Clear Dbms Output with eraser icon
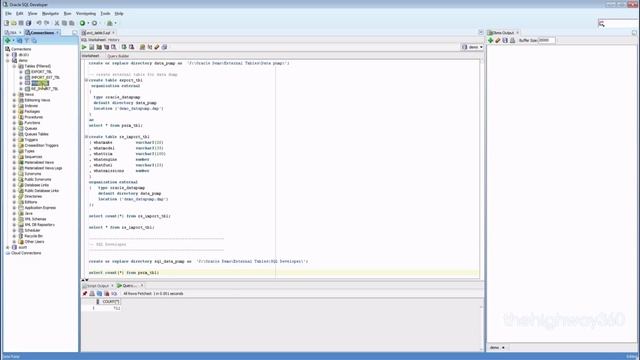 pyautogui.click(x=498, y=40)
